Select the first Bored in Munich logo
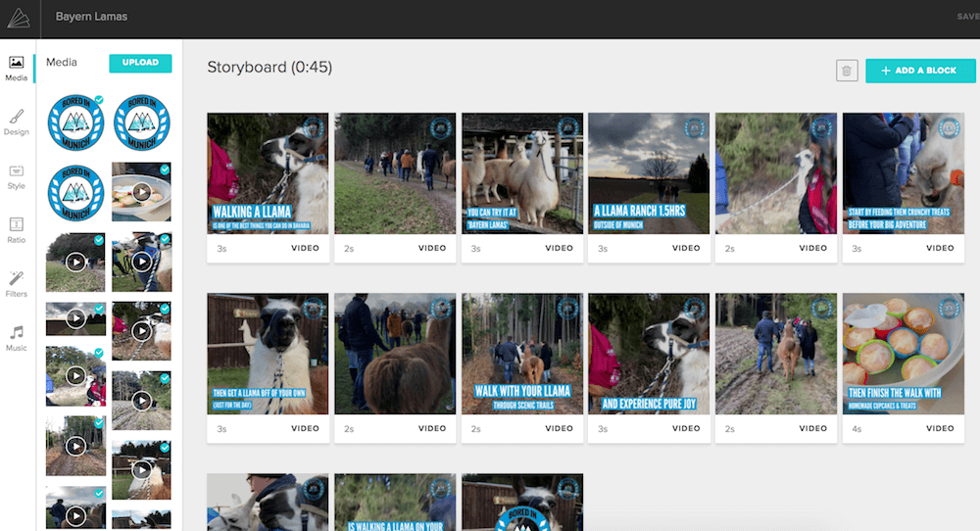The image size is (980, 531). [75, 121]
